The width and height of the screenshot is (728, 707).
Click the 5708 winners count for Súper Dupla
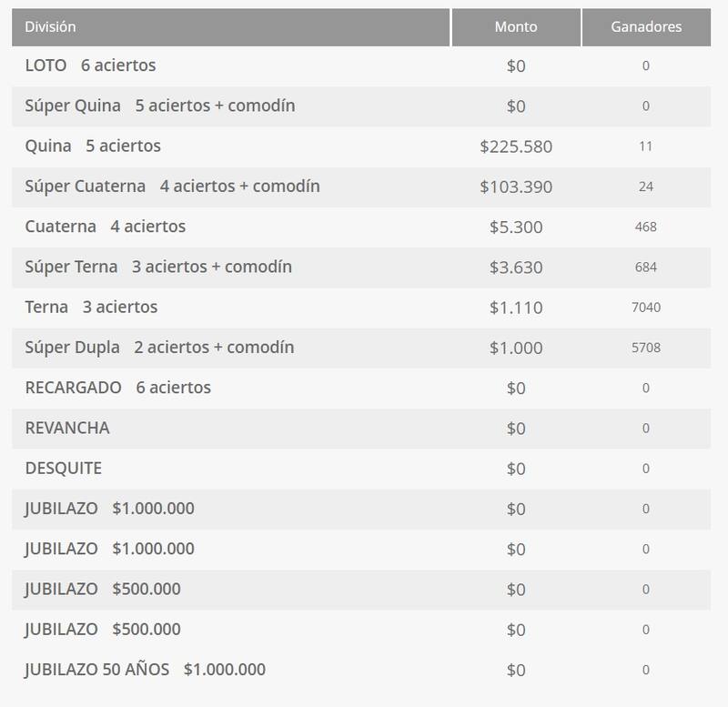pyautogui.click(x=645, y=348)
